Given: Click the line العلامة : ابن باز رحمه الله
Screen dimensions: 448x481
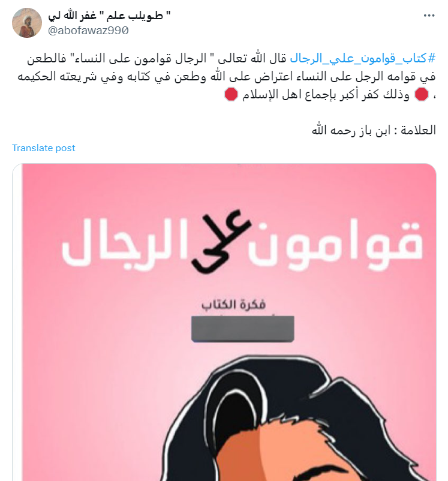Looking at the screenshot, I should coord(374,130).
